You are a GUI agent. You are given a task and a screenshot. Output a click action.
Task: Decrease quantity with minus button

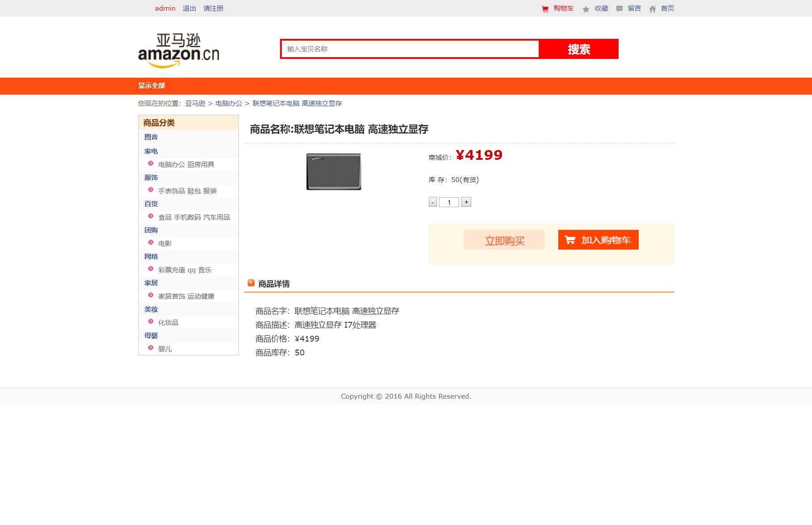click(x=433, y=202)
